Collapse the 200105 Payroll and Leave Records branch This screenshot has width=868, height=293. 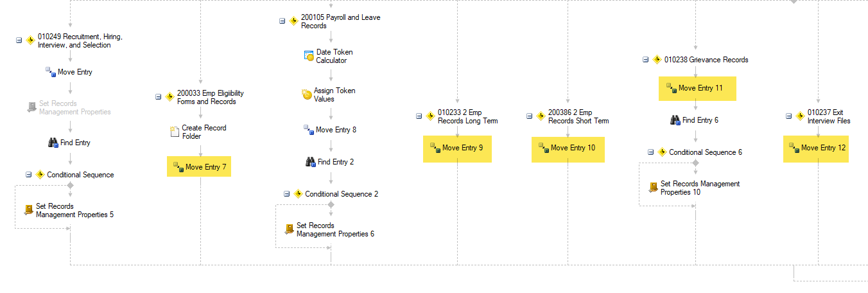[282, 21]
